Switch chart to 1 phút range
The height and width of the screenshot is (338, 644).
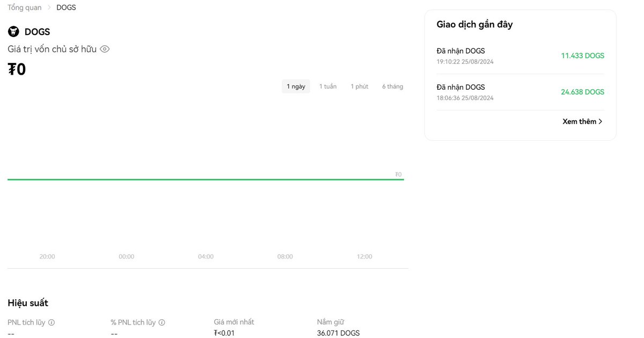(x=360, y=87)
